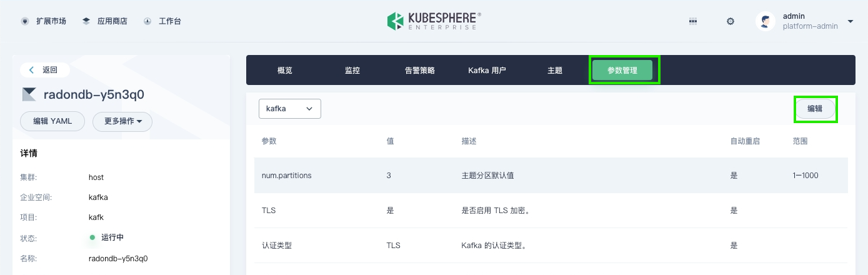Open the App Store (应用商店) icon
The height and width of the screenshot is (275, 868).
pos(86,21)
